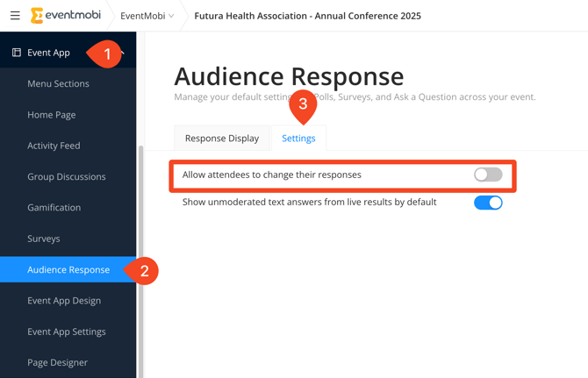588x378 pixels.
Task: Open the Page Designer item
Action: 57,362
